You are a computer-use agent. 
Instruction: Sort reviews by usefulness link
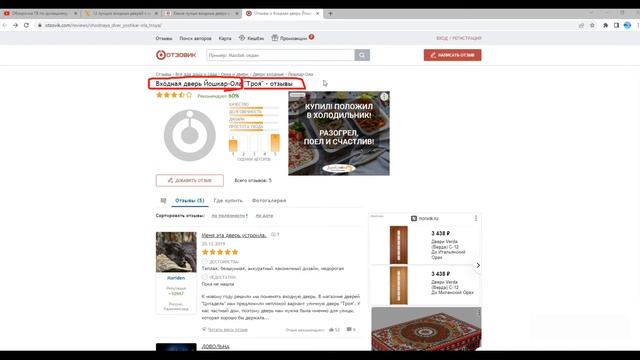click(229, 216)
